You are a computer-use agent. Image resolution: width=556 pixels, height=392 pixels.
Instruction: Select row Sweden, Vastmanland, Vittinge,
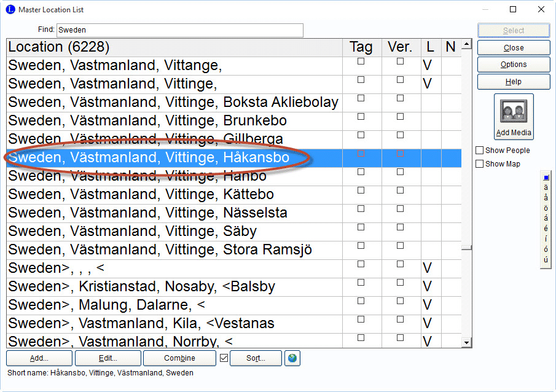(233, 84)
